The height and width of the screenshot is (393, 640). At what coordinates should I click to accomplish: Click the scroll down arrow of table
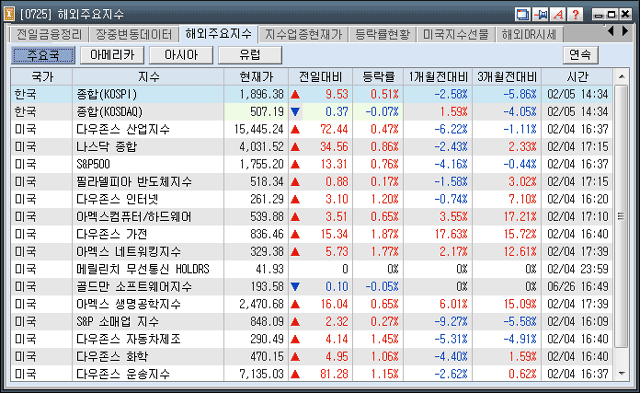[621, 373]
